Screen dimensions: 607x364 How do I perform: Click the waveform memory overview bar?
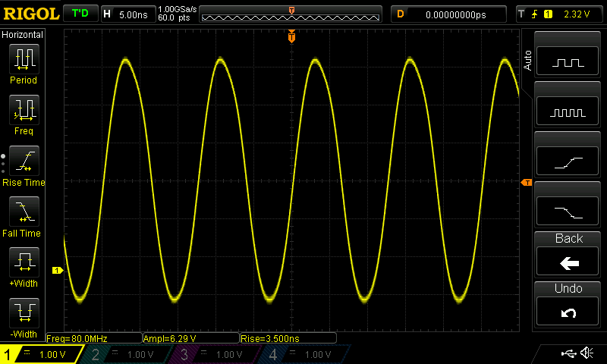click(x=291, y=14)
